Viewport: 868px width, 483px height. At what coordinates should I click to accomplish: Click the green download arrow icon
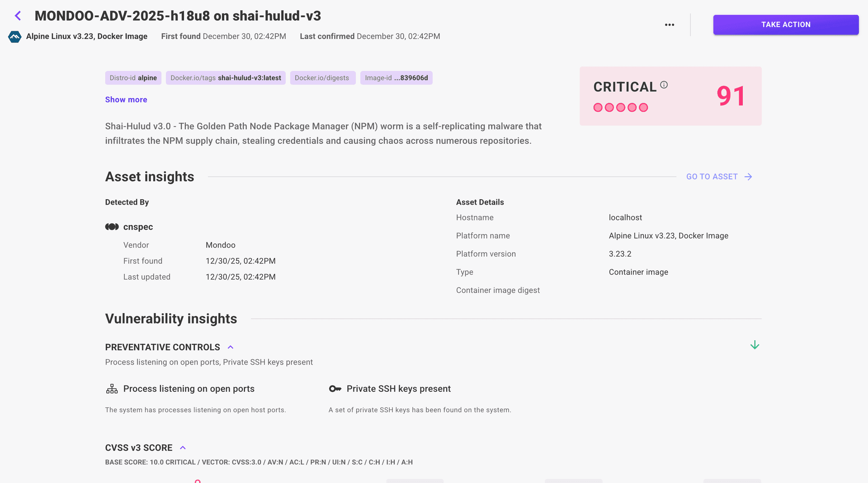pyautogui.click(x=755, y=345)
